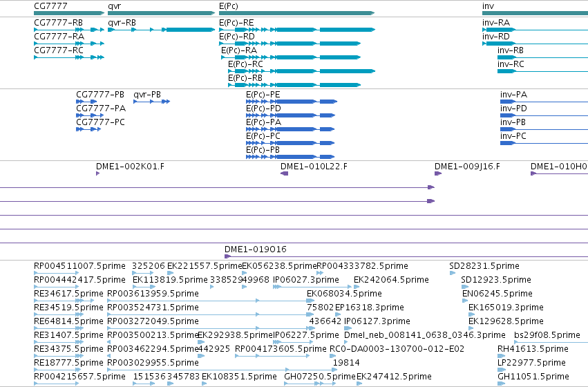Screen dimensions: 588x387
Task: Click the E(Pc)-RD transcript
Action: tap(290, 44)
